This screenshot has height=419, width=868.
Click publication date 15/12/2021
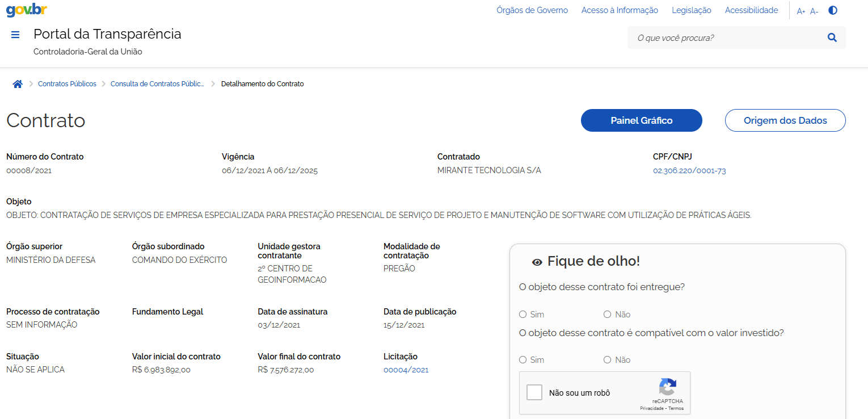coord(404,325)
